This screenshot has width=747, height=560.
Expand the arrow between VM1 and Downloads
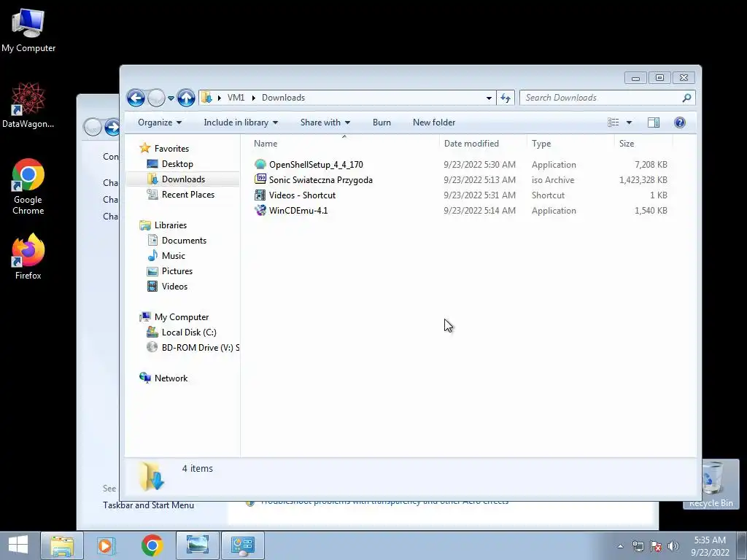[253, 98]
